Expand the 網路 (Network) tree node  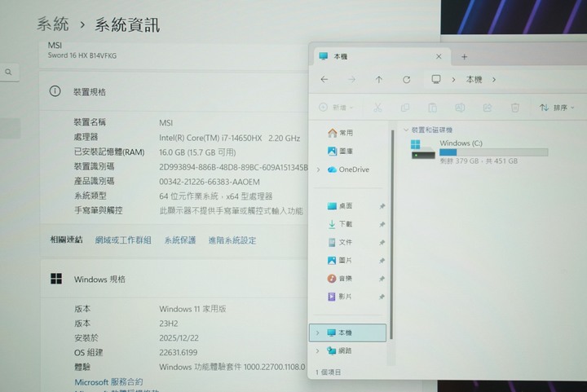[318, 350]
